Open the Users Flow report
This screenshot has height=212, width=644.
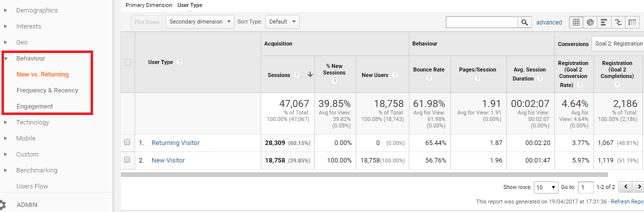click(x=32, y=186)
